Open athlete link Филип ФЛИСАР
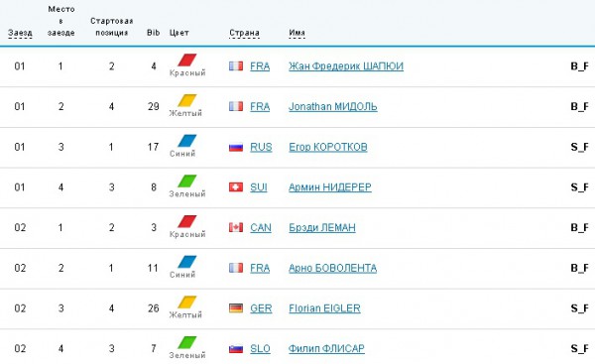Screen dimensions: 595x364 click(x=326, y=348)
